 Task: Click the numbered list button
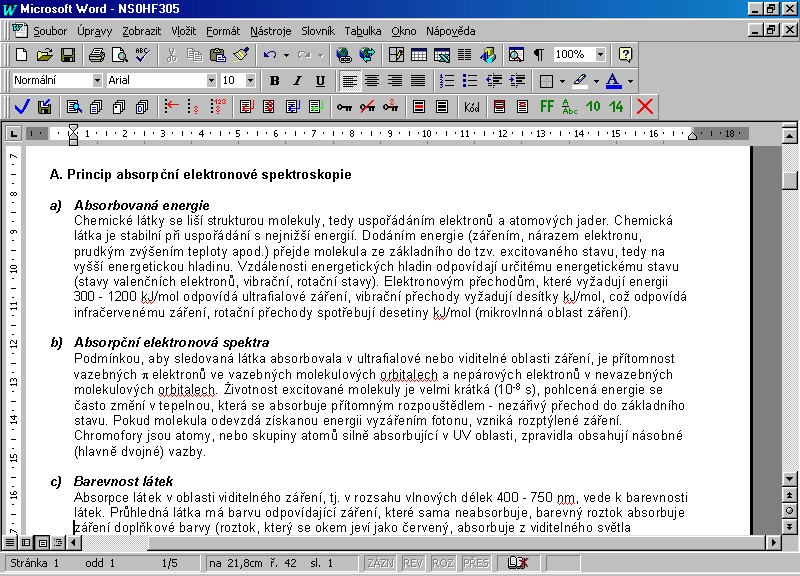pos(446,80)
